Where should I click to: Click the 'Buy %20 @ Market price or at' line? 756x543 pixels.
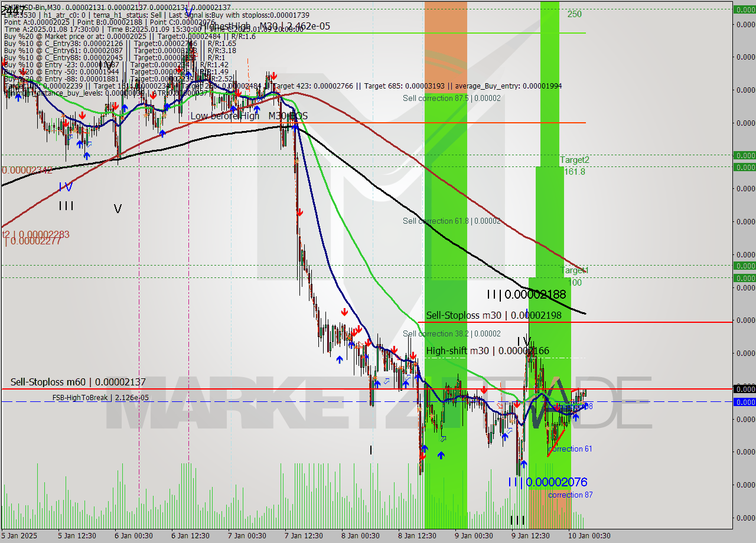click(129, 36)
